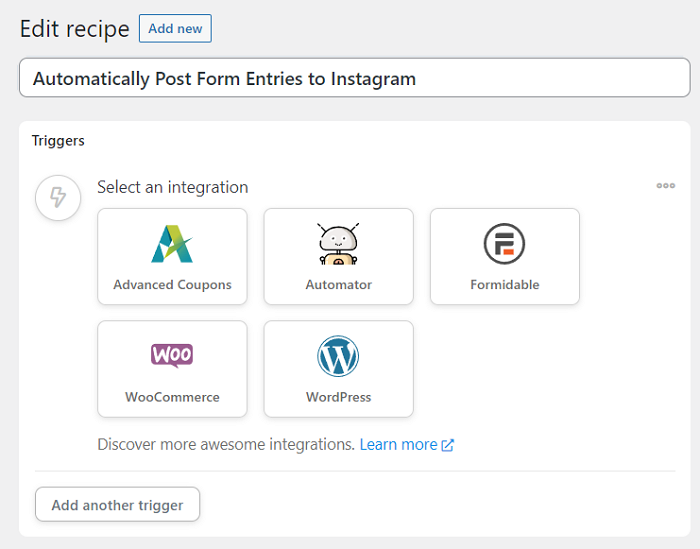Select the WooCommerce integration label

coord(172,397)
